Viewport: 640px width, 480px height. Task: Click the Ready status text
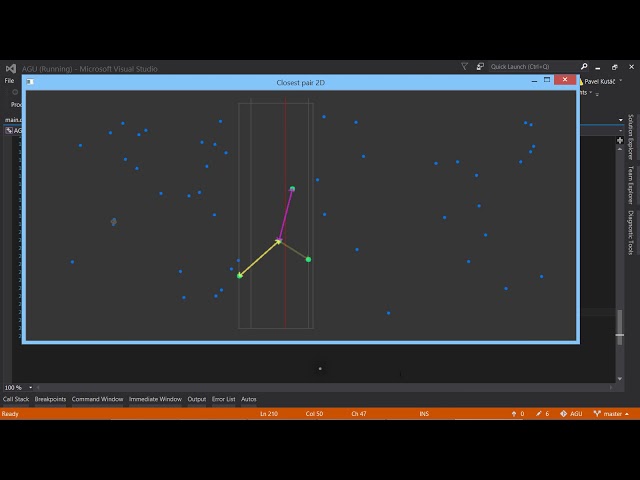10,414
